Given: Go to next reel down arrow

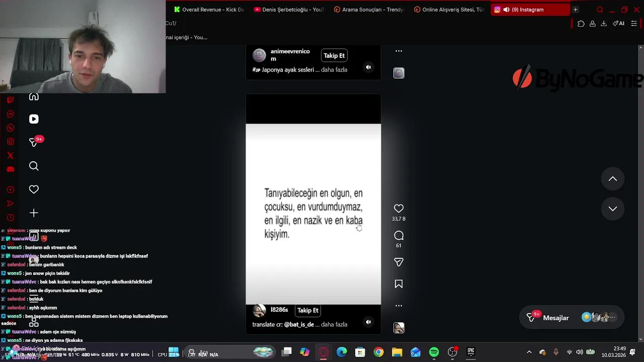Looking at the screenshot, I should point(613,209).
